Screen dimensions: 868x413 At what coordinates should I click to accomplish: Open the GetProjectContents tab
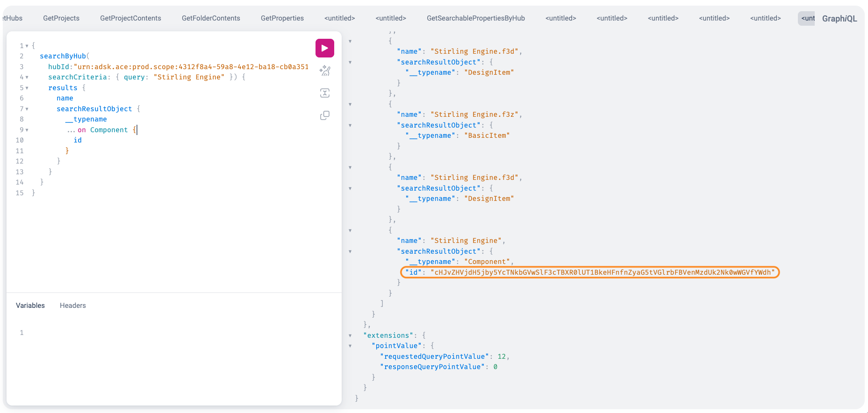(x=130, y=18)
